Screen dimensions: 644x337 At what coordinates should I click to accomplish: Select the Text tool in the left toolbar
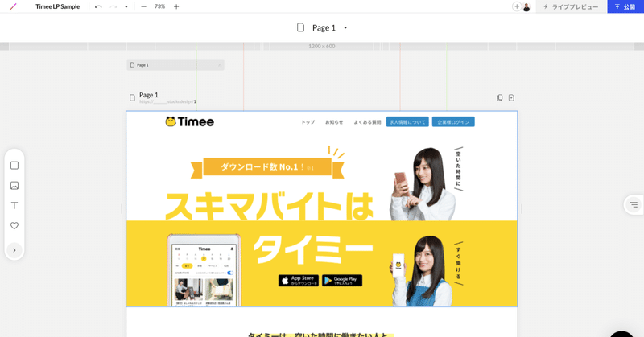(14, 206)
